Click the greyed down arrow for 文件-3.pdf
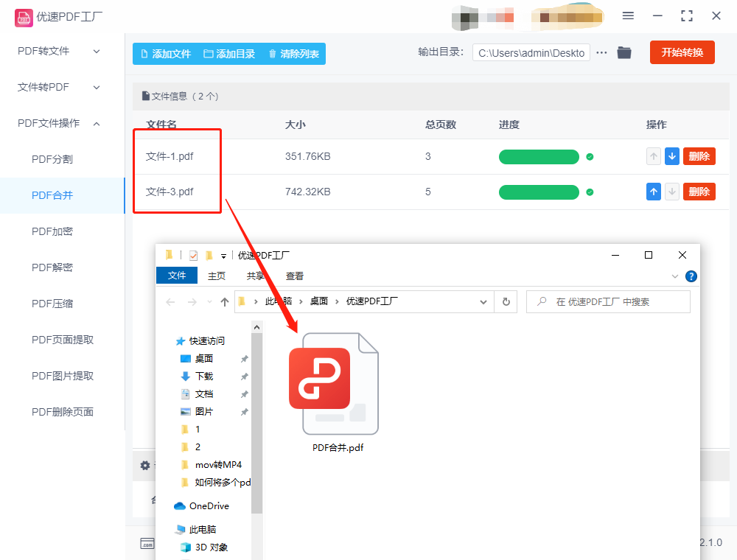This screenshot has height=560, width=737. coord(672,192)
